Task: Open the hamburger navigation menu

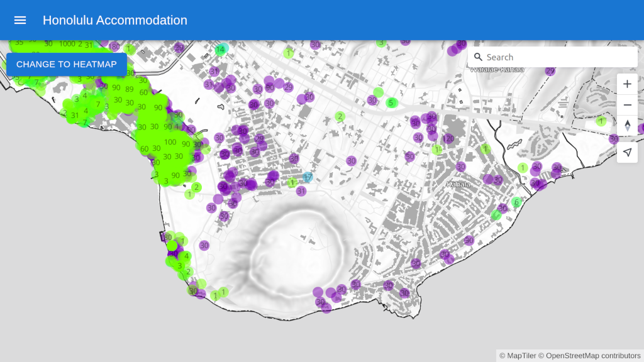Action: point(20,20)
